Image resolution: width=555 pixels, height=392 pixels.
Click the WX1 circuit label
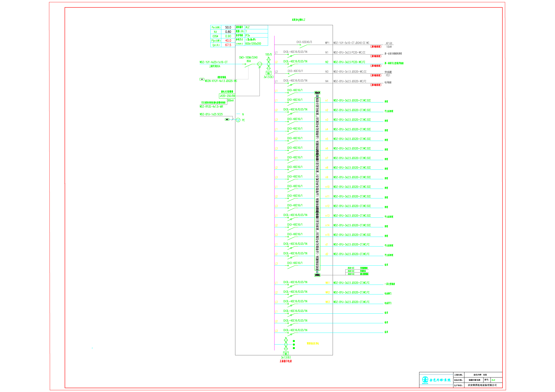coord(327,283)
